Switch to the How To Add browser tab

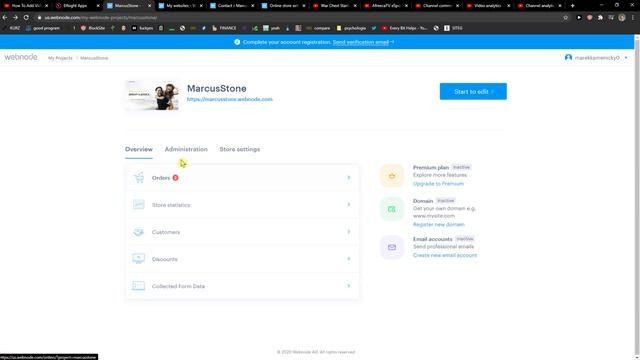[26, 6]
